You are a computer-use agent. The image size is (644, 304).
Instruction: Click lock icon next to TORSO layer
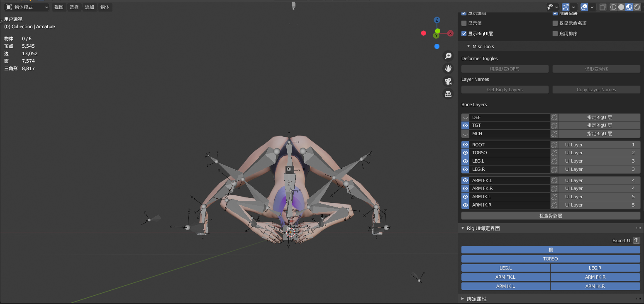click(x=554, y=153)
